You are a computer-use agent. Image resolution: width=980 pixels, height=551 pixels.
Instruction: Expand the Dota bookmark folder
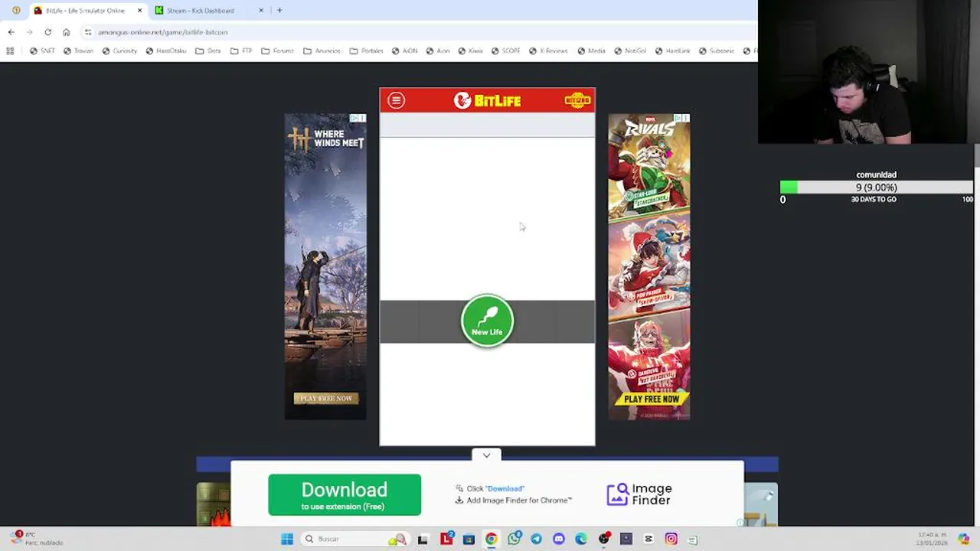208,51
